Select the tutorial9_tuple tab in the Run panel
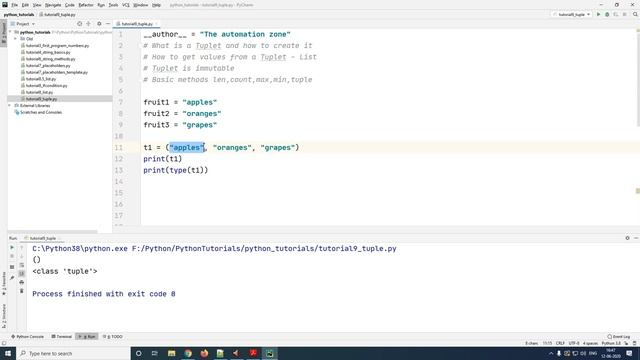This screenshot has width=640, height=360. point(42,238)
